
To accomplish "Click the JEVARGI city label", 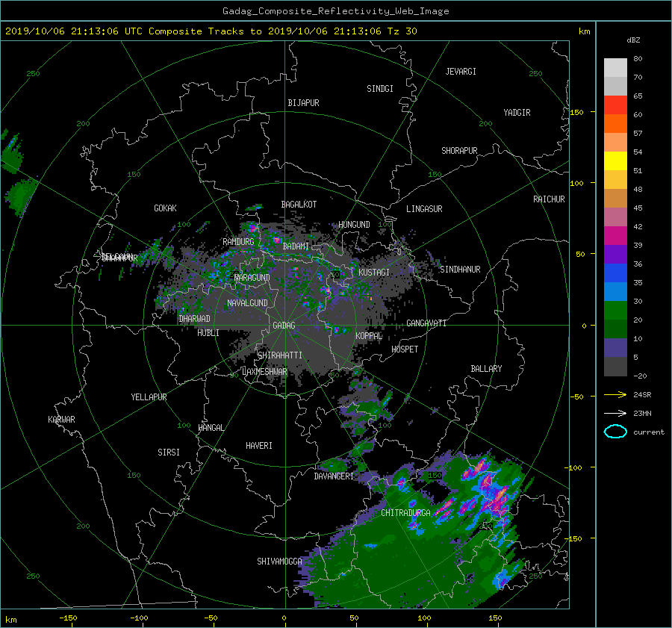I will point(461,72).
